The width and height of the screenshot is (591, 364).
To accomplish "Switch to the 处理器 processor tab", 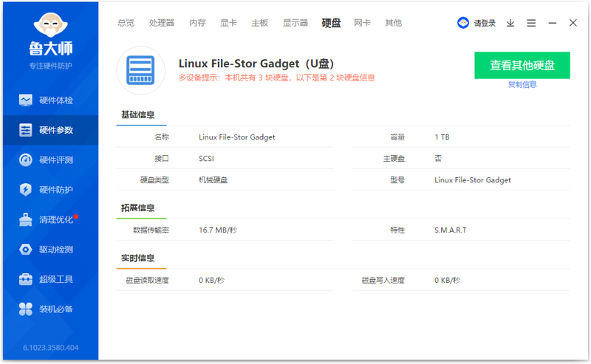I will click(x=162, y=23).
